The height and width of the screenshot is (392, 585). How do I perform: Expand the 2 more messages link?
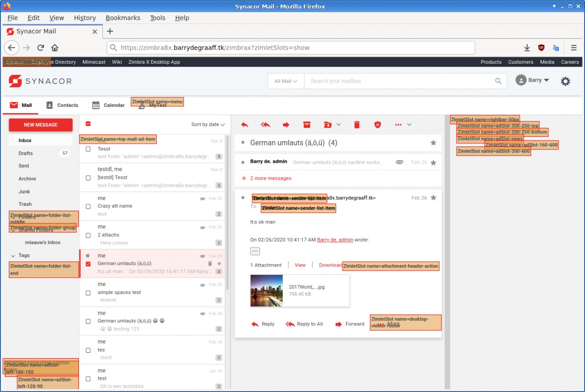[270, 178]
